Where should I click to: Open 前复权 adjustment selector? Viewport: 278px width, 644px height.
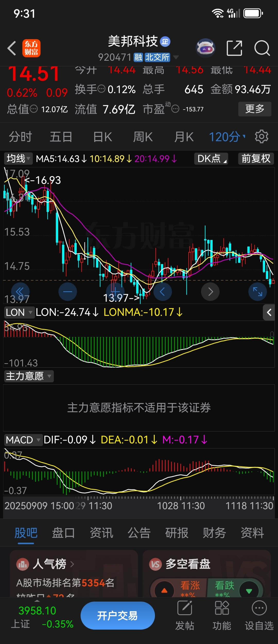(256, 158)
